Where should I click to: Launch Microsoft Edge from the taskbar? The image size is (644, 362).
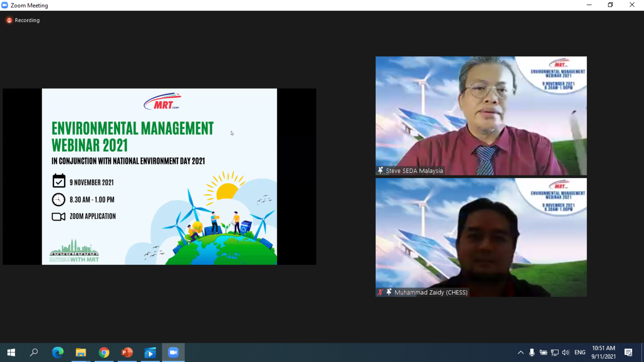point(58,352)
